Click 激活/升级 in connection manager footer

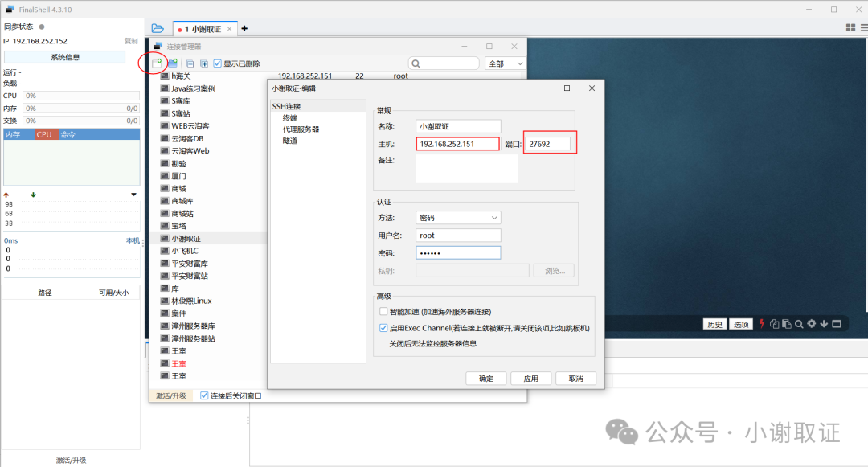171,395
